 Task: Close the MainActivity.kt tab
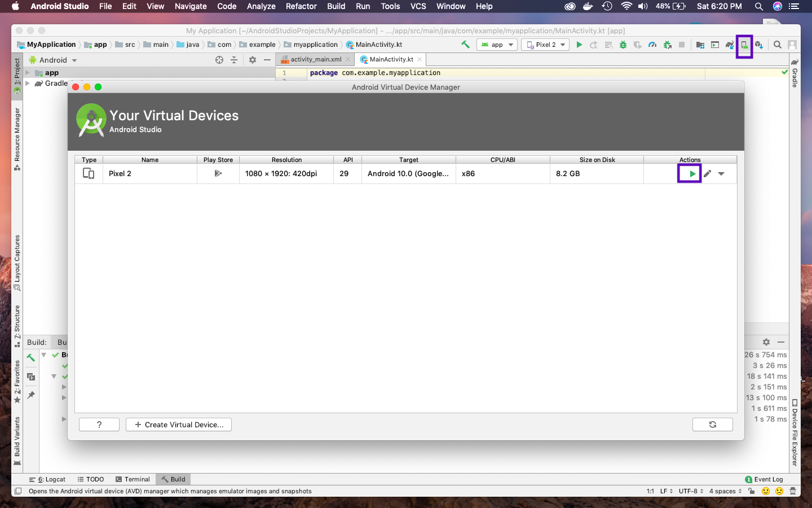click(420, 59)
